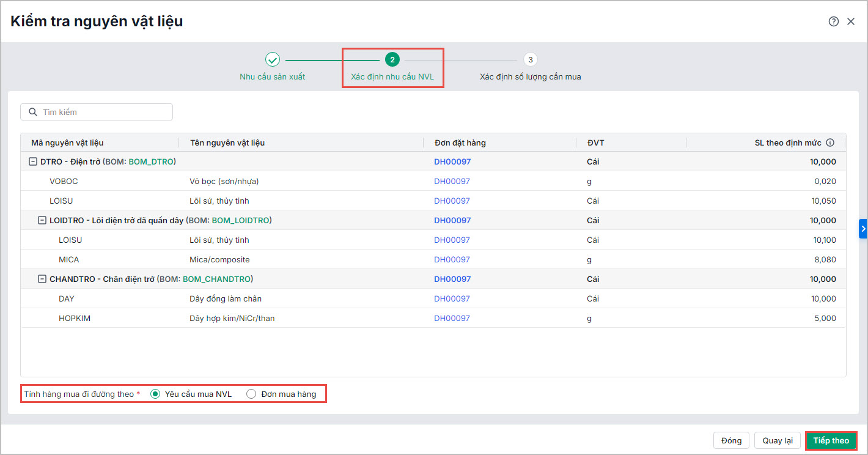Click the step 3 circle indicator
Viewport: 868px width, 455px height.
[530, 59]
